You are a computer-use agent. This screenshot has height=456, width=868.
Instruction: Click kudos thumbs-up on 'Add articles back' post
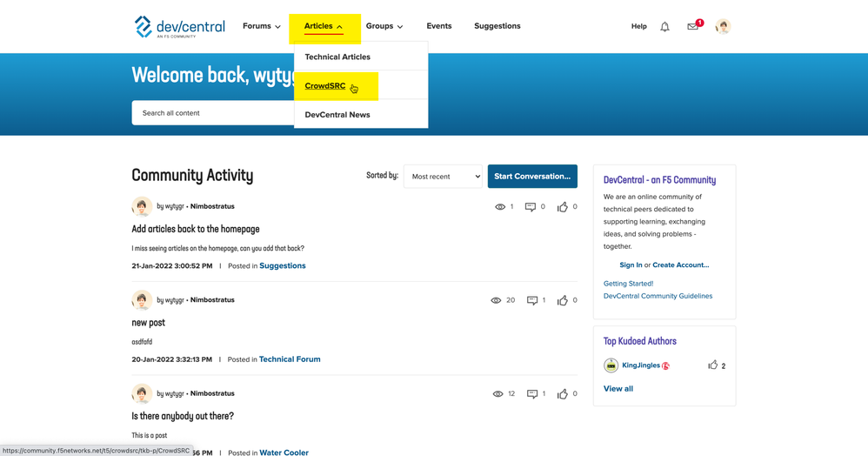pyautogui.click(x=563, y=206)
